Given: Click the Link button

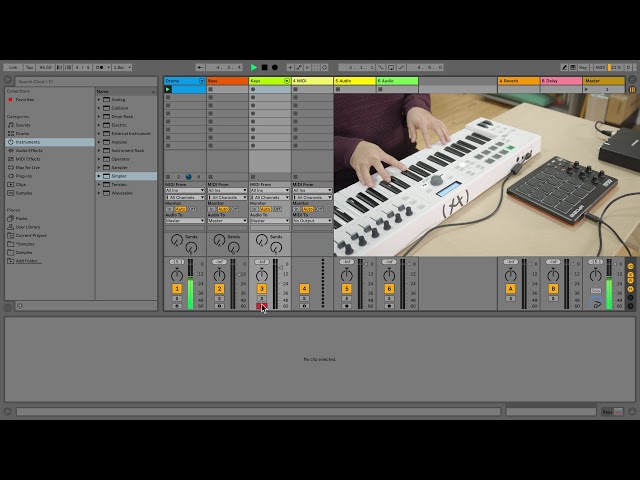Looking at the screenshot, I should tap(13, 67).
